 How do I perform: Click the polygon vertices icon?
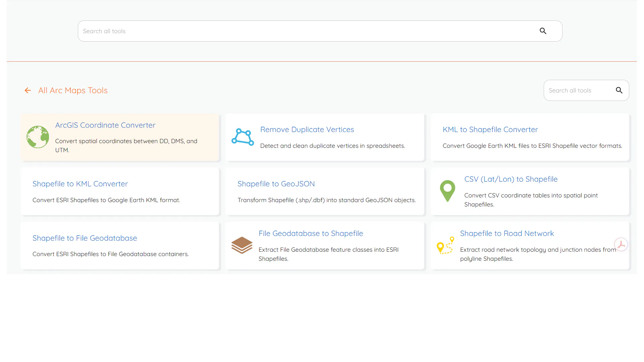tap(243, 137)
